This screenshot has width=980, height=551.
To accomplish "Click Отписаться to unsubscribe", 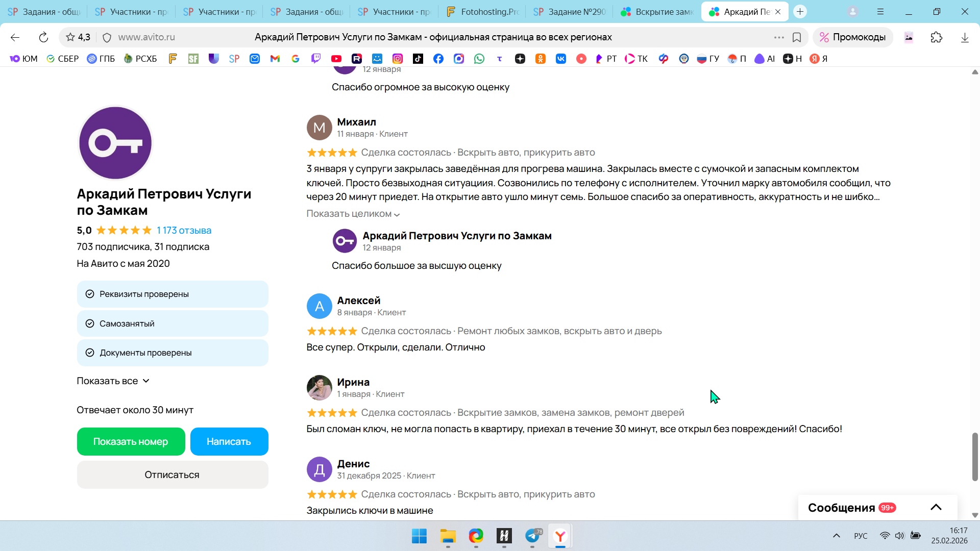I will (172, 474).
